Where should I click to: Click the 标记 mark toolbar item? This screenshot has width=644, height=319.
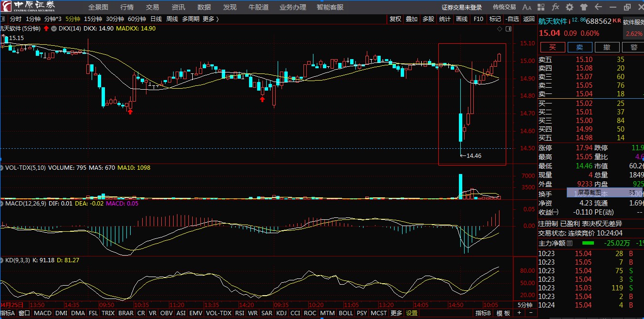click(495, 19)
